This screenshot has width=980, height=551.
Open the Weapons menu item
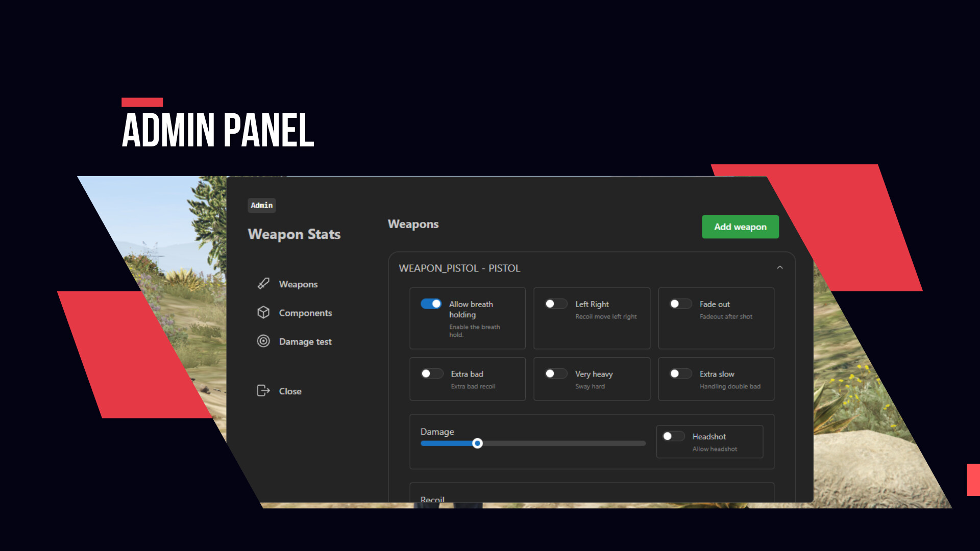298,284
